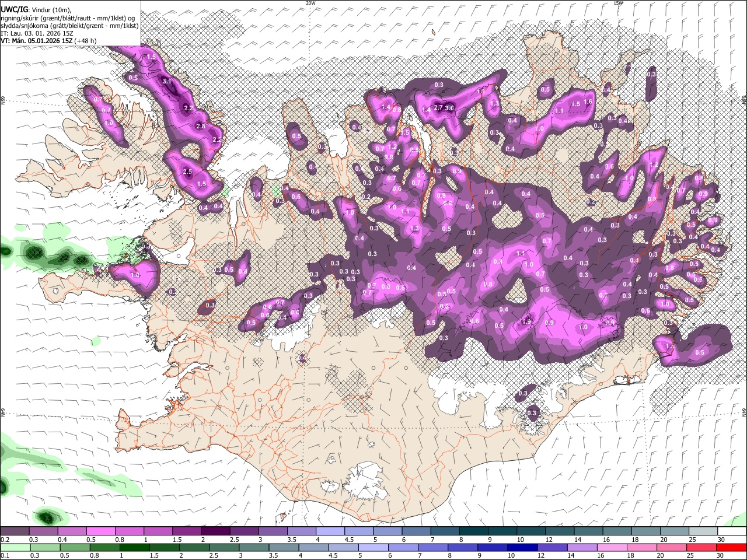Click the "3.1" snowfall value in Westfjords
The image size is (747, 560).
click(x=167, y=81)
